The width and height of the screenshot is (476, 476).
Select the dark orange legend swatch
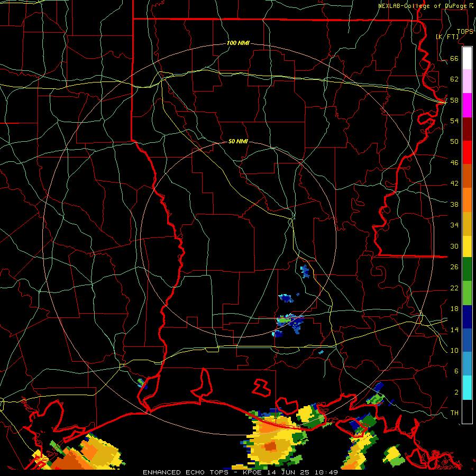point(467,176)
